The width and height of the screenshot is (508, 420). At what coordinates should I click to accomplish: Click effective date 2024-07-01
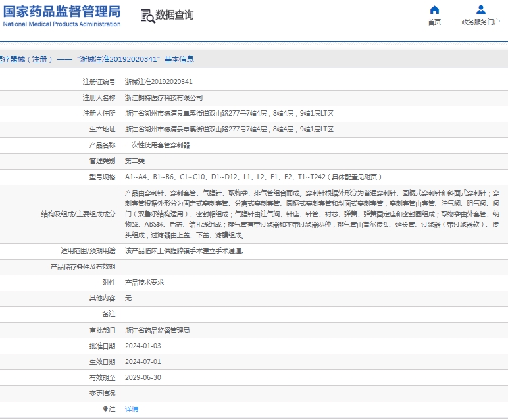[143, 362]
